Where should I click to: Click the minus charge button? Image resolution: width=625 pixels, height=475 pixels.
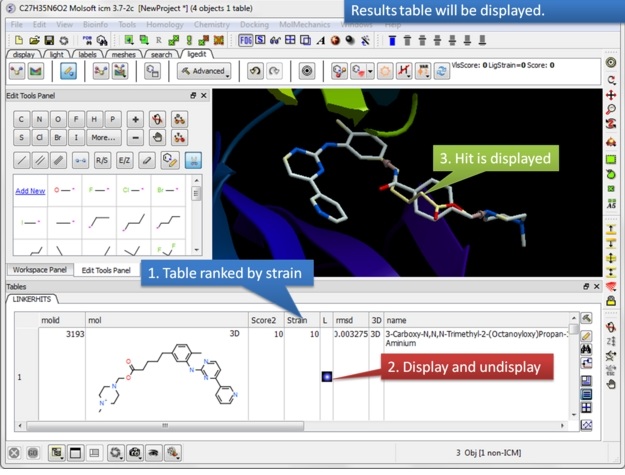(136, 138)
